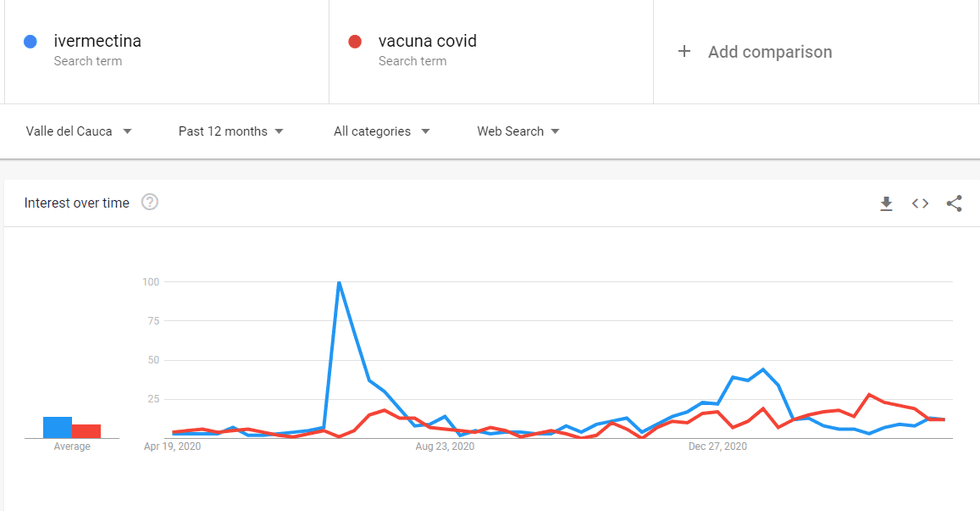
Task: Click the blue dot beside ivermectina
Action: pyautogui.click(x=30, y=42)
